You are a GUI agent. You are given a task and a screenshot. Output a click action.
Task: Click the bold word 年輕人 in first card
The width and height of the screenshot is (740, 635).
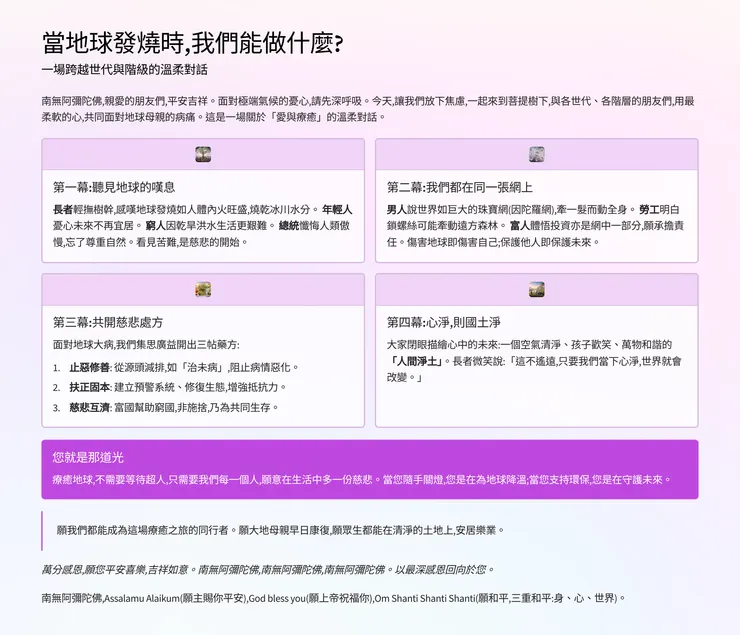(337, 209)
